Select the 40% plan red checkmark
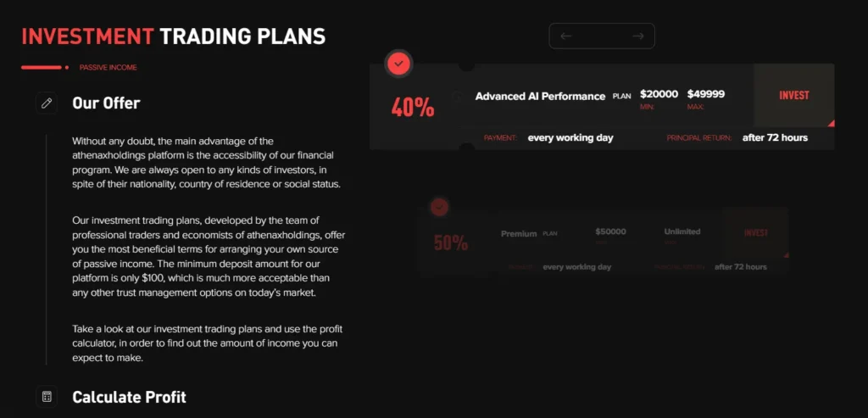Image resolution: width=868 pixels, height=418 pixels. (x=398, y=64)
